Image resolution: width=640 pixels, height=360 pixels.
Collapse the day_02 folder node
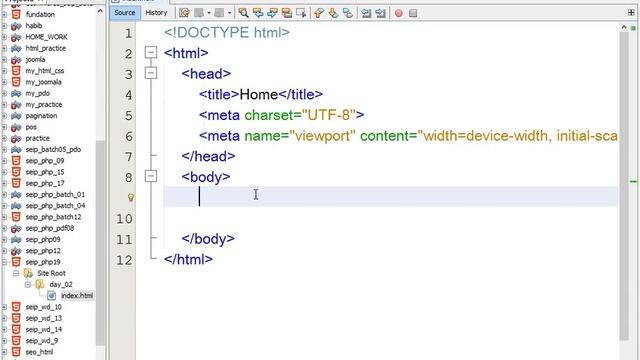(28, 284)
